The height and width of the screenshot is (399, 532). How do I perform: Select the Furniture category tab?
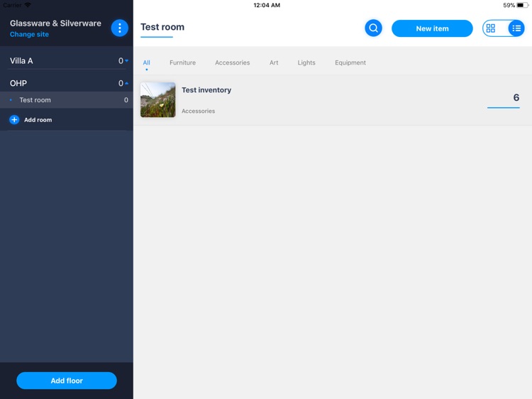coord(182,62)
